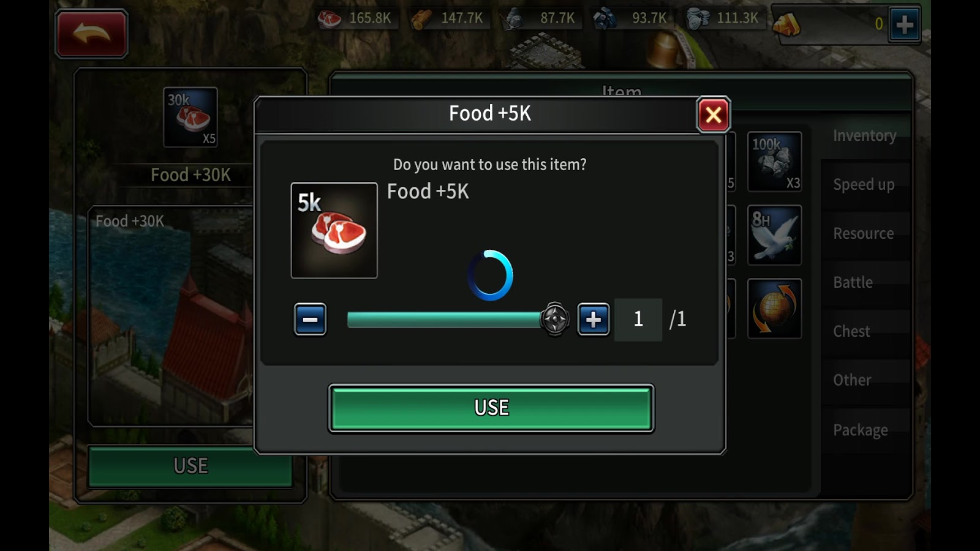Close the Food +5K dialog
The height and width of the screenshot is (551, 980).
click(x=714, y=114)
